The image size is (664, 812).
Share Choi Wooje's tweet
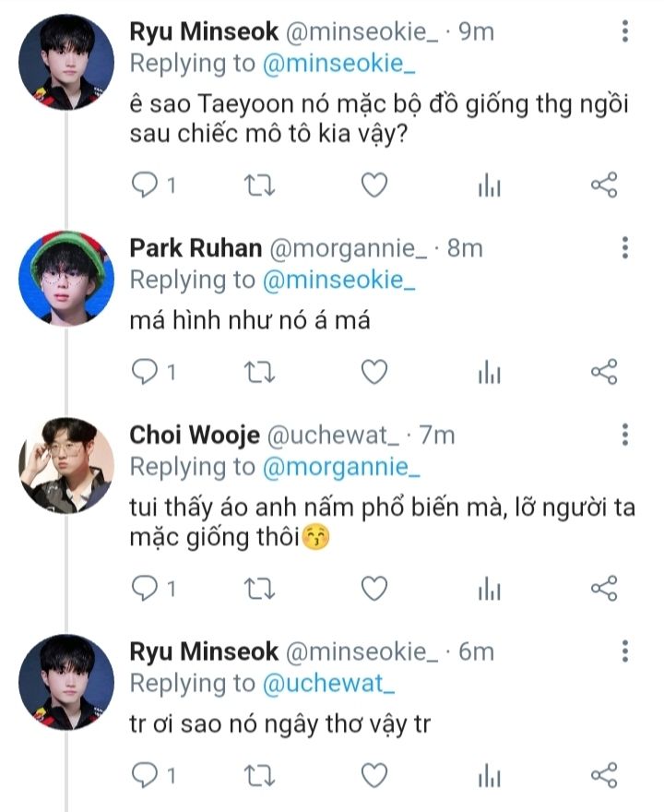(603, 588)
